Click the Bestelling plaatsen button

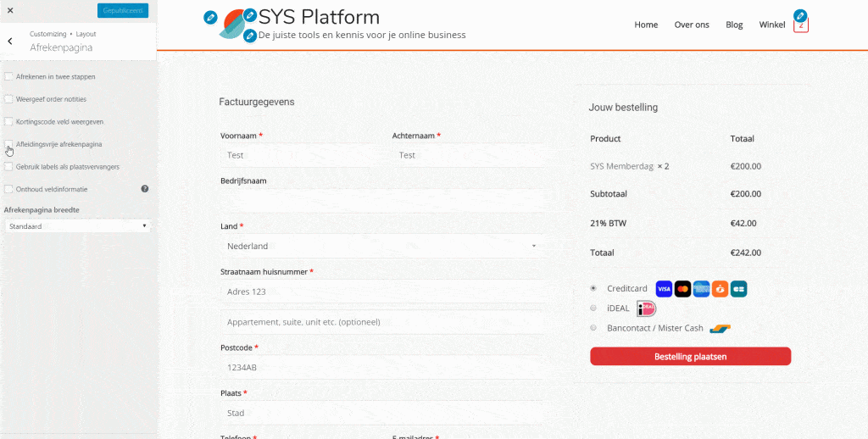pyautogui.click(x=690, y=357)
